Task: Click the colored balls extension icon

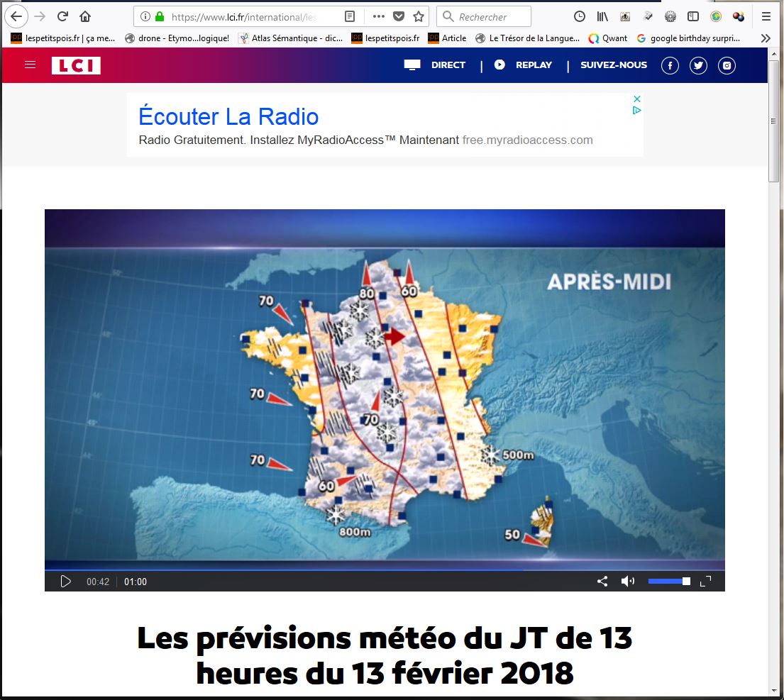Action: [x=739, y=16]
